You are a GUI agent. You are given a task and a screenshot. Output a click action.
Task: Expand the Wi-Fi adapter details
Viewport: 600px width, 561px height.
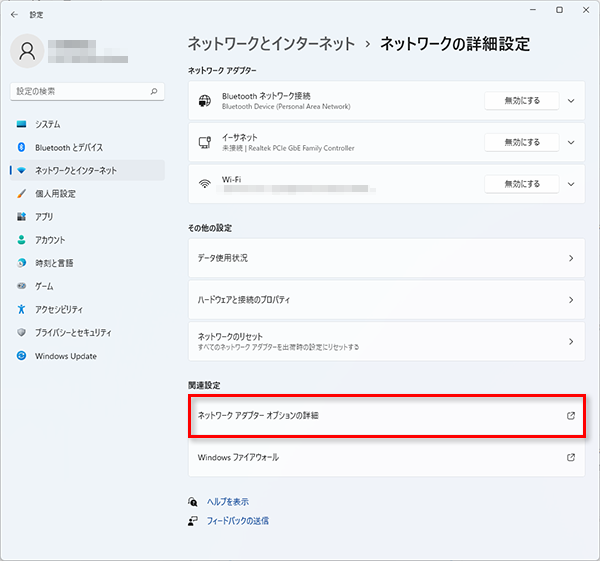pos(571,184)
